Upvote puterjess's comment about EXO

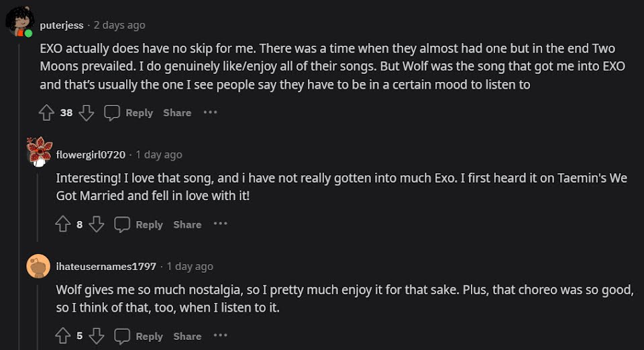[46, 113]
